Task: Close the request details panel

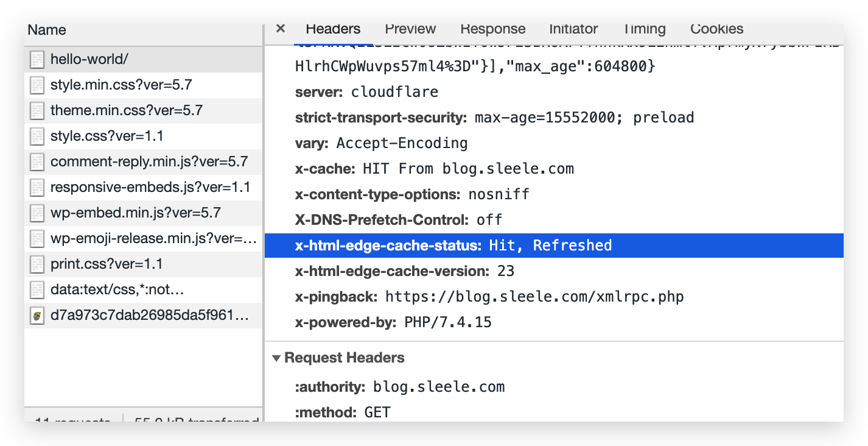Action: click(281, 29)
